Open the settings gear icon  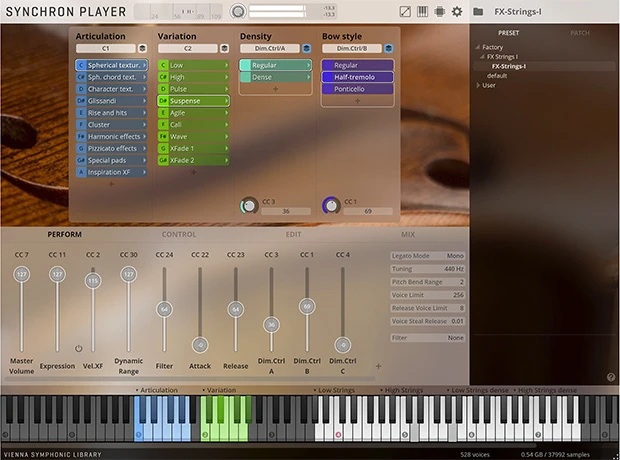(457, 11)
